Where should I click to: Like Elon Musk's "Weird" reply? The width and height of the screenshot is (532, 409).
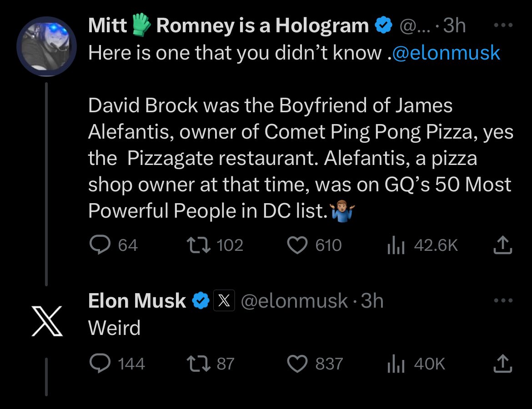click(x=298, y=364)
